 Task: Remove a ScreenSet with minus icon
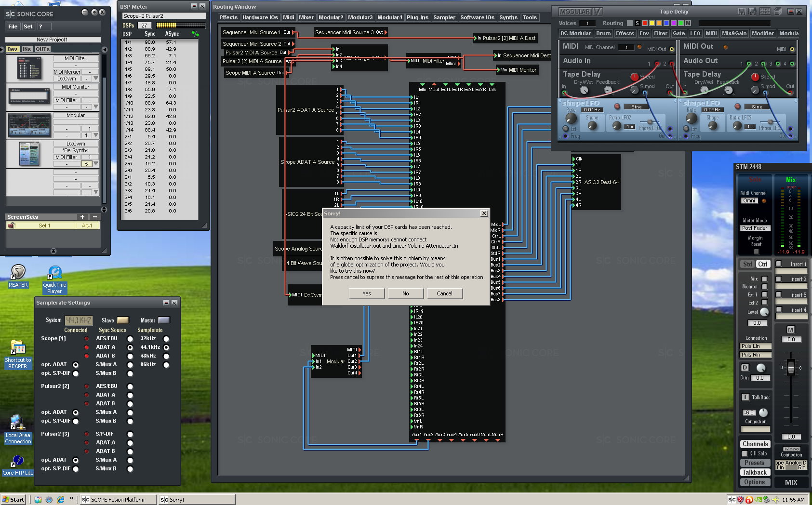[x=94, y=217]
